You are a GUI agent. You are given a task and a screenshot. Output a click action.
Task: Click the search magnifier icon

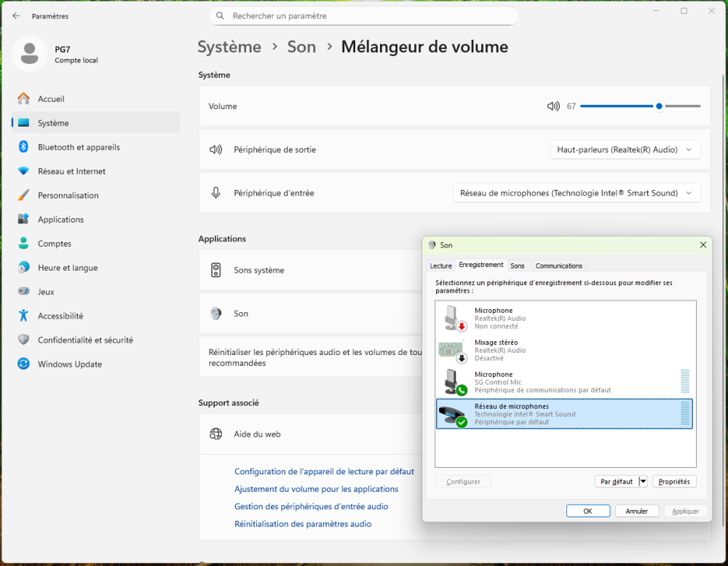pos(221,16)
